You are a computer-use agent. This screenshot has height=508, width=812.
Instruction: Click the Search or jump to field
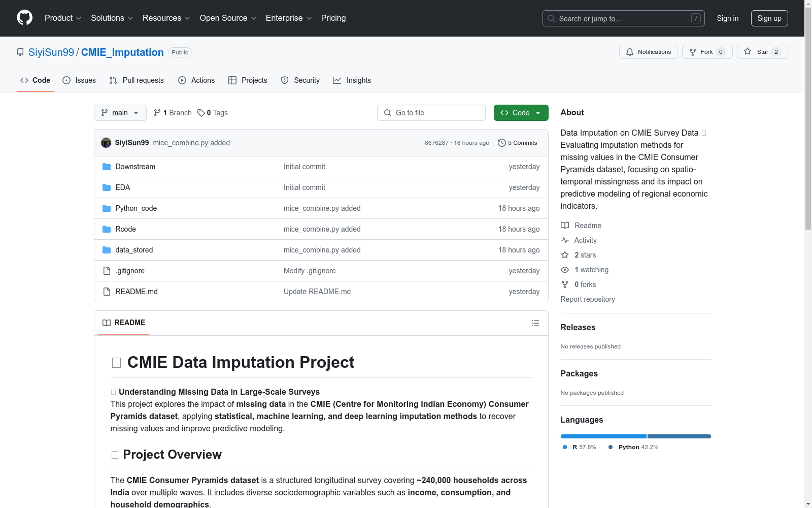point(624,18)
